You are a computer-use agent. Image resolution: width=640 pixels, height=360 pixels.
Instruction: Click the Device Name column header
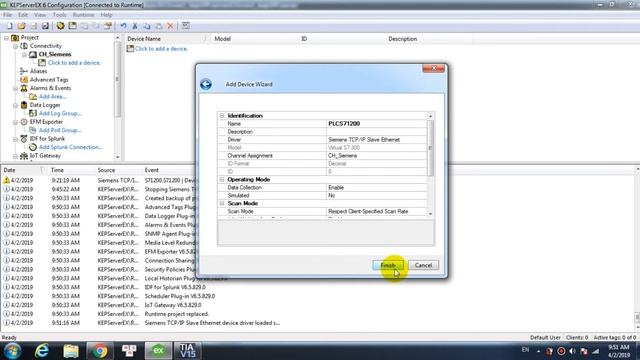coord(167,39)
